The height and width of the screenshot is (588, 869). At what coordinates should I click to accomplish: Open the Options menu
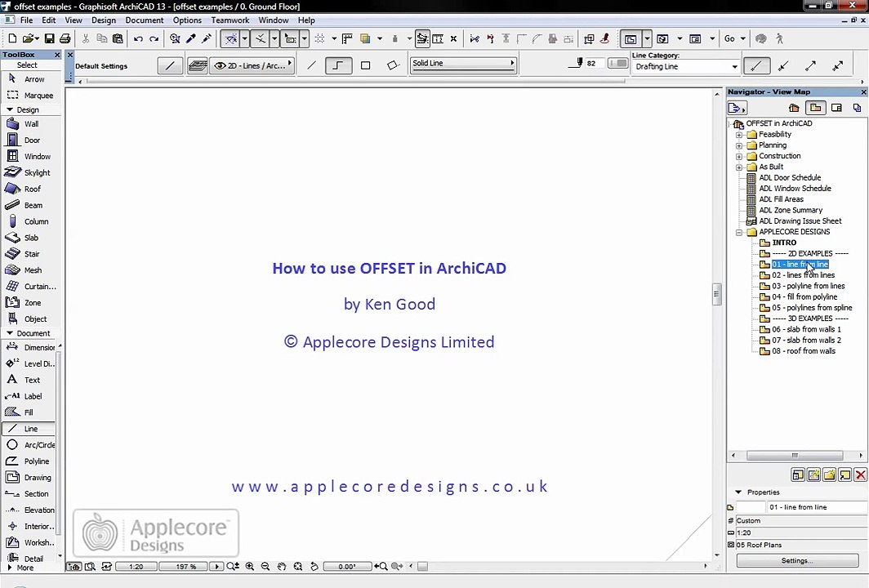[x=187, y=20]
